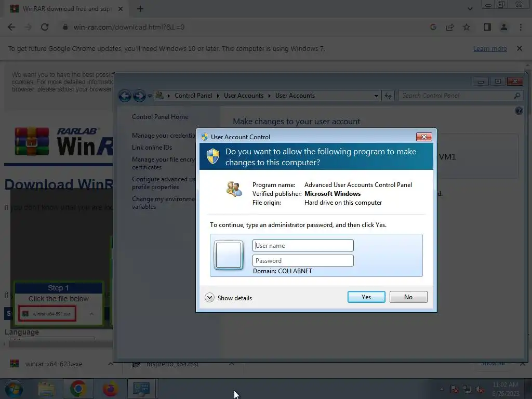The image size is (532, 399).
Task: Open recent pages dropdown next to nav arrows
Action: click(150, 96)
